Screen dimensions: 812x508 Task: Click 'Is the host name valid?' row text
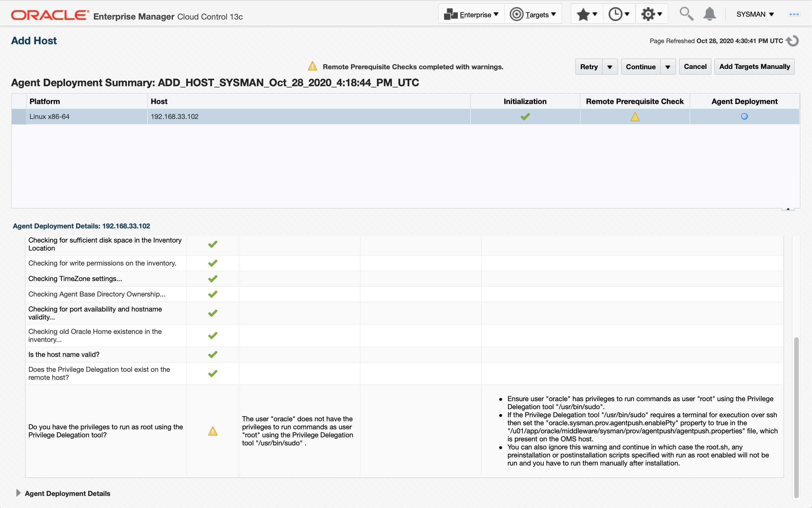(64, 355)
